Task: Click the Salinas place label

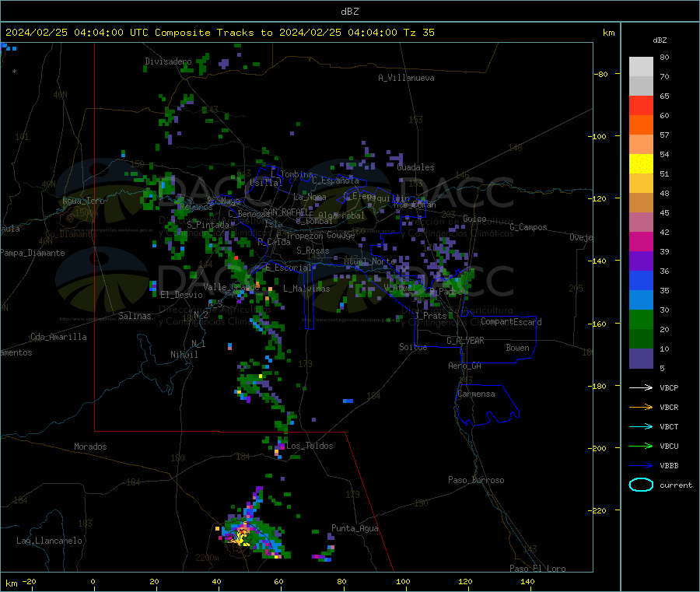Action: point(135,316)
